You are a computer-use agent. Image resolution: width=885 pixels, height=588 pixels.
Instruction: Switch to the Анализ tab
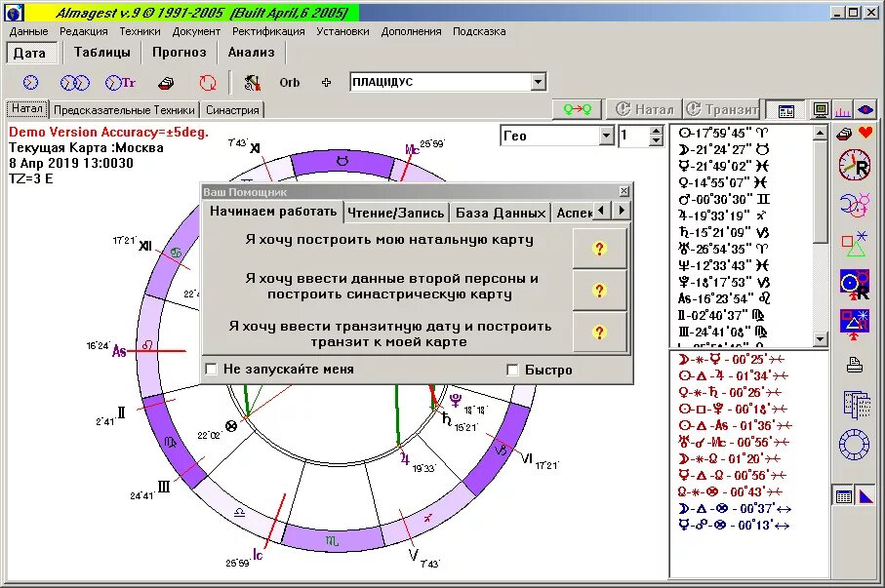252,53
